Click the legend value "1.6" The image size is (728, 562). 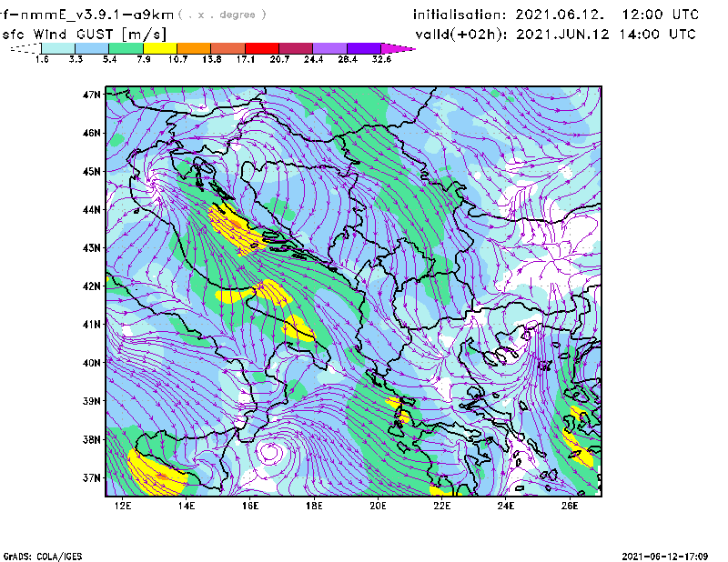pos(42,59)
